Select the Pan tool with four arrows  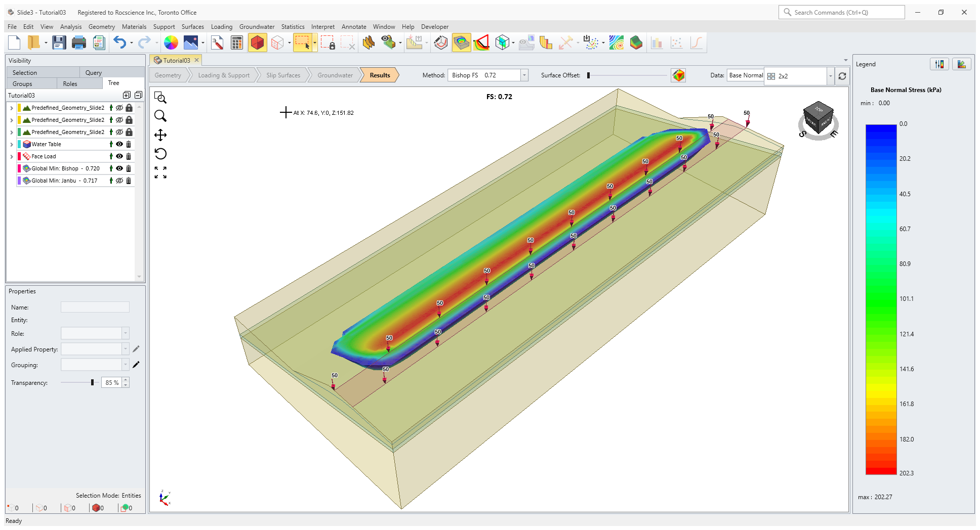(x=160, y=135)
